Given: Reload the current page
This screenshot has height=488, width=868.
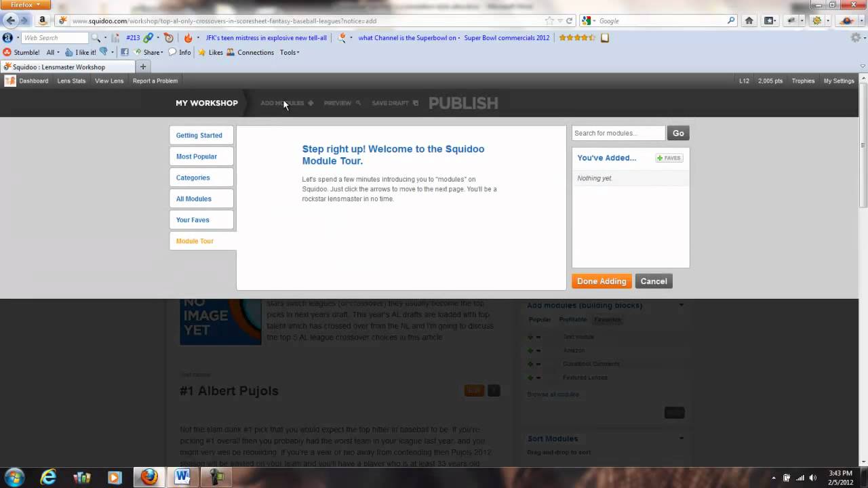Looking at the screenshot, I should [569, 21].
